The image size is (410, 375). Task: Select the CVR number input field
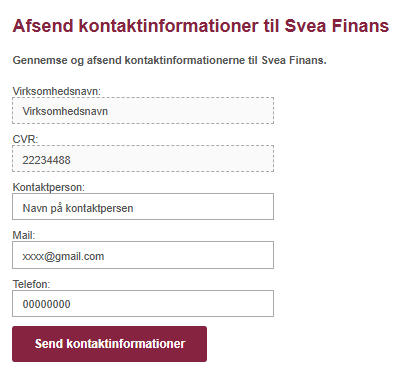click(x=143, y=159)
